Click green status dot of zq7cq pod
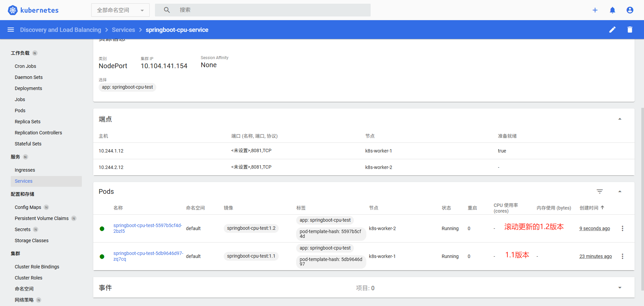The image size is (644, 306). [x=102, y=257]
